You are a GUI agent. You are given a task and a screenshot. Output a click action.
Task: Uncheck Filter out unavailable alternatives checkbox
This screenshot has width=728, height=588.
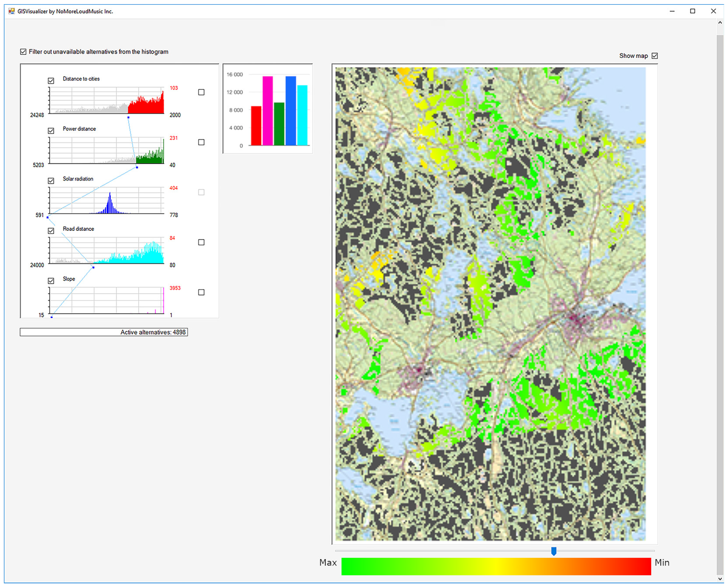pos(23,52)
